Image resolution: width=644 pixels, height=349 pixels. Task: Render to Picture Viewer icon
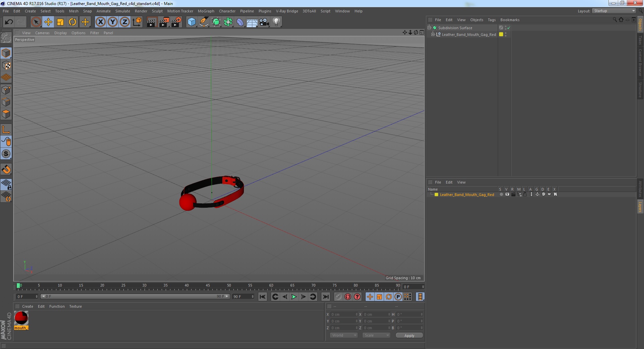tap(164, 22)
